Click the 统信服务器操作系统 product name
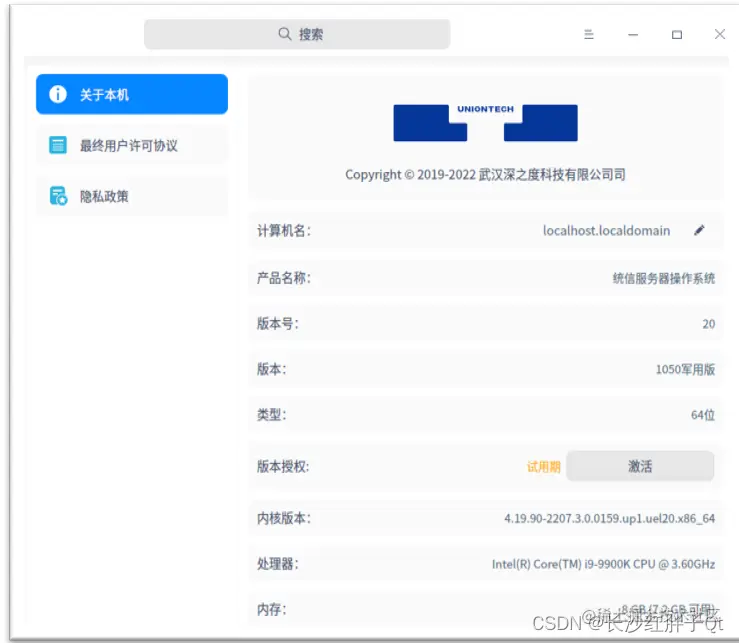 click(x=664, y=278)
